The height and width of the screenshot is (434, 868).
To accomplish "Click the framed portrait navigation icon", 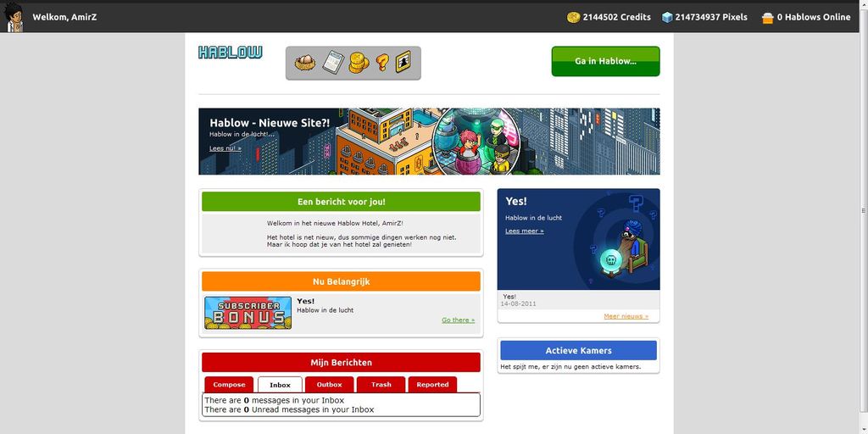I will (403, 62).
